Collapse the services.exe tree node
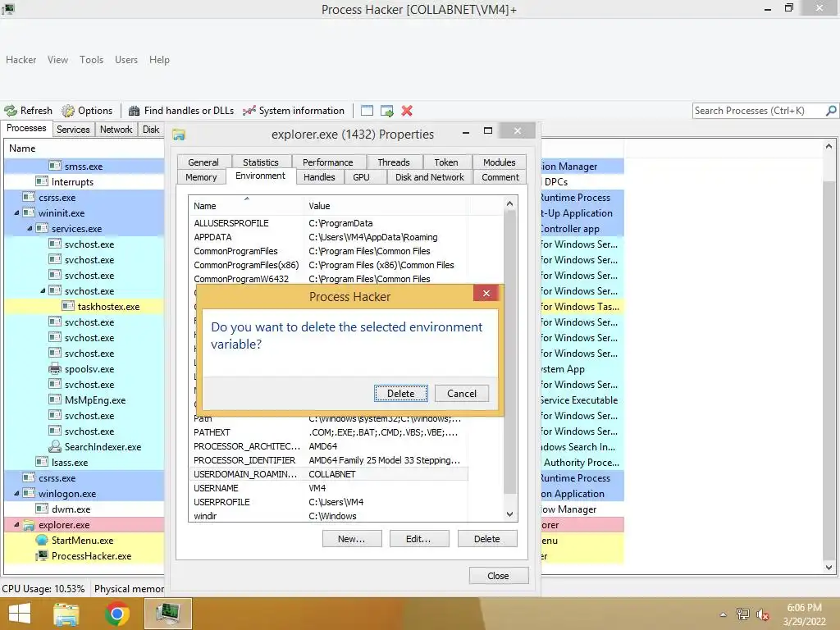Viewport: 840px width, 630px height. 30,229
